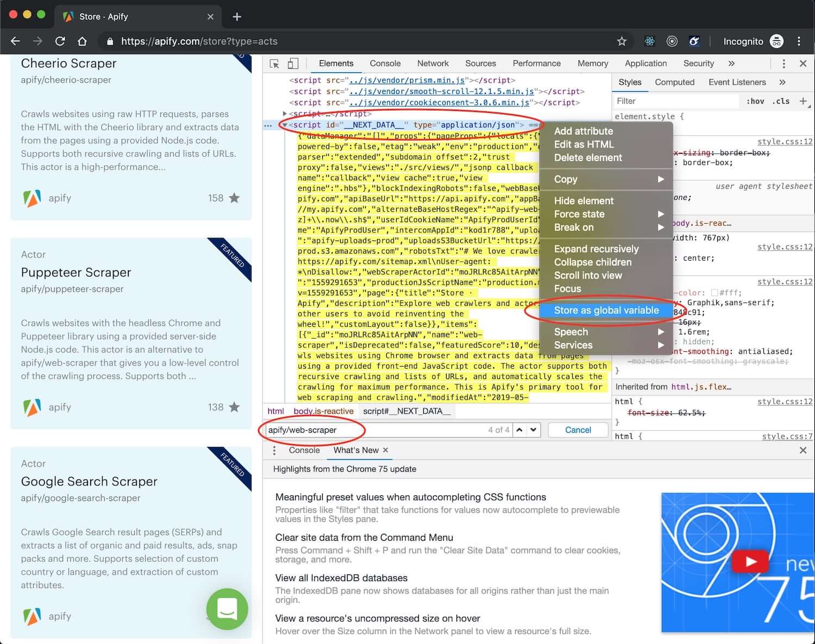Screen dimensions: 815x644
Task: Switch to the Computed tab
Action: pyautogui.click(x=674, y=82)
